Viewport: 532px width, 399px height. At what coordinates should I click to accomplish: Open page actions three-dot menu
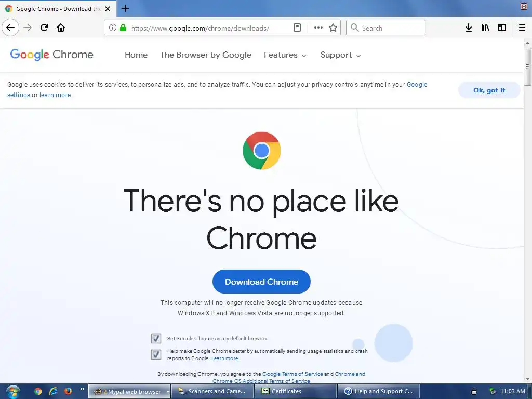tap(318, 28)
